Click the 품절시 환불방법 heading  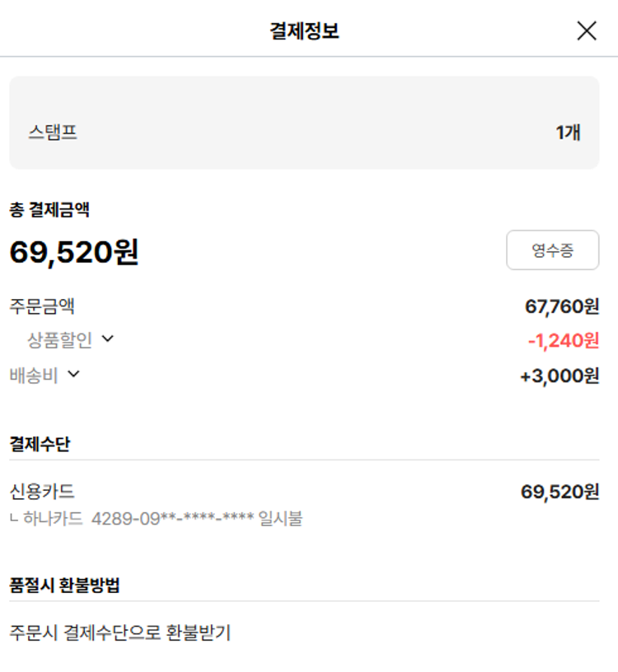click(x=65, y=586)
